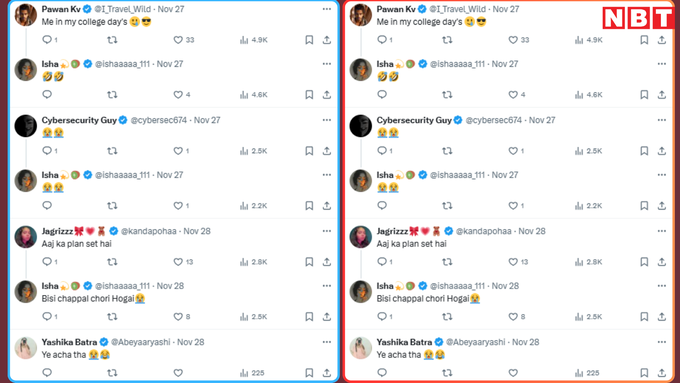Image resolution: width=680 pixels, height=383 pixels.
Task: Bookmark Cybersecurity Guy's tweet in blue-framed panel
Action: [309, 151]
